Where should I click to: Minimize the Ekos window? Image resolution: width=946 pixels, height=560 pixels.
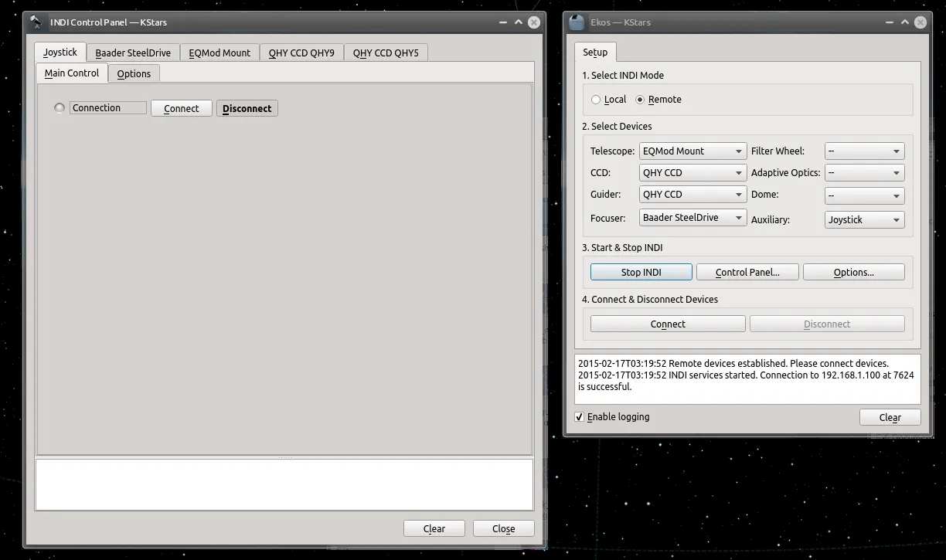(x=888, y=22)
